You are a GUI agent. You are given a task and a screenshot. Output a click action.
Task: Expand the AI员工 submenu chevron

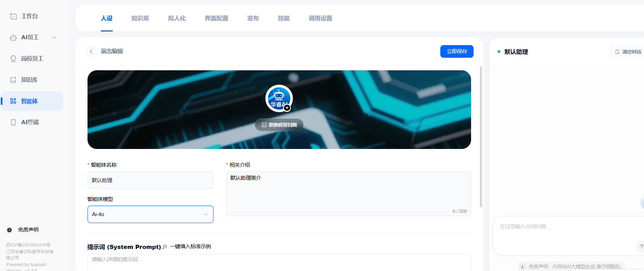coord(54,37)
